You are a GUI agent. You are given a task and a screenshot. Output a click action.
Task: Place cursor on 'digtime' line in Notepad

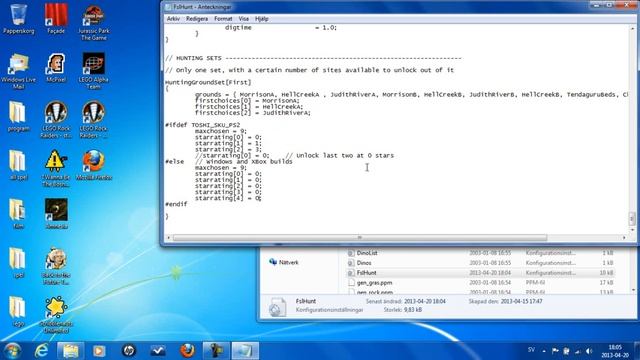click(x=281, y=27)
